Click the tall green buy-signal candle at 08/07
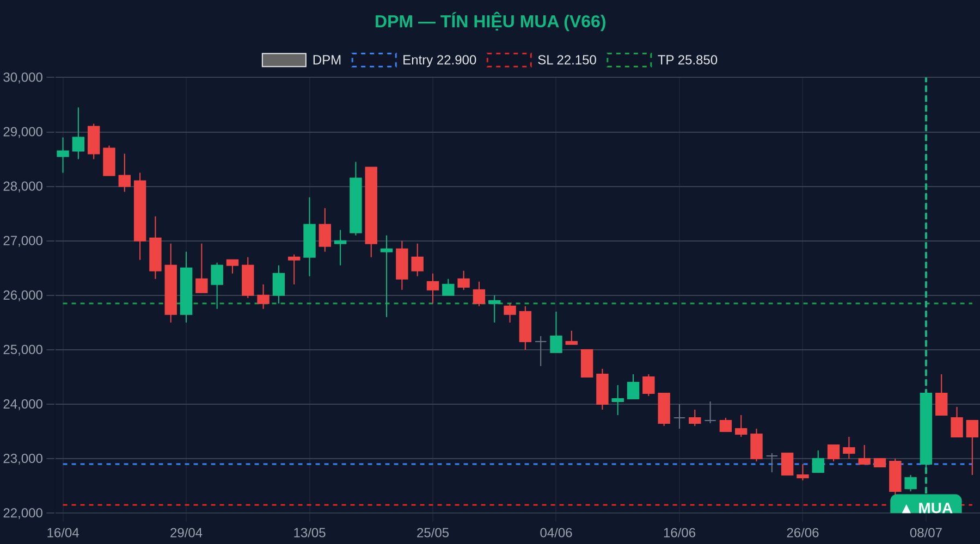The width and height of the screenshot is (980, 544). (926, 429)
